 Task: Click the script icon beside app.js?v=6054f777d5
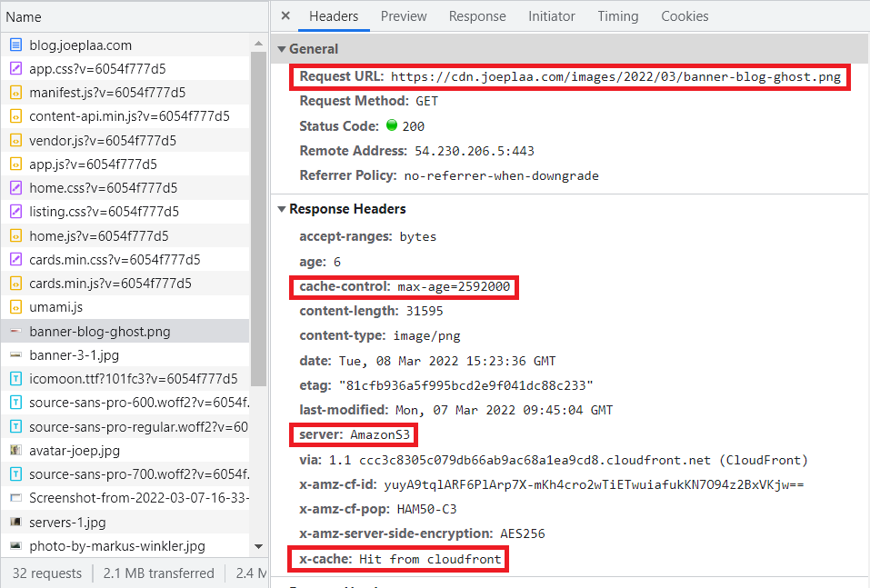16,164
